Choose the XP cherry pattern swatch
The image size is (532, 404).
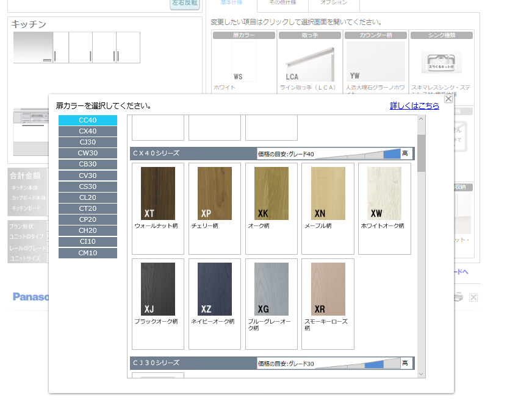[x=215, y=194]
